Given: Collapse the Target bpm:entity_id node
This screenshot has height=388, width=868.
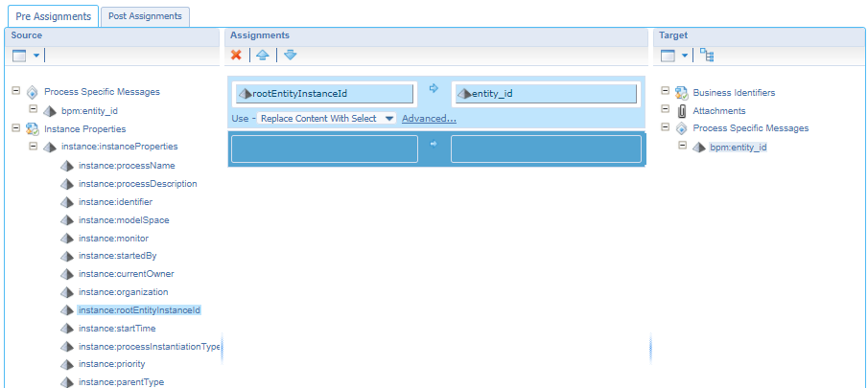Looking at the screenshot, I should point(682,146).
